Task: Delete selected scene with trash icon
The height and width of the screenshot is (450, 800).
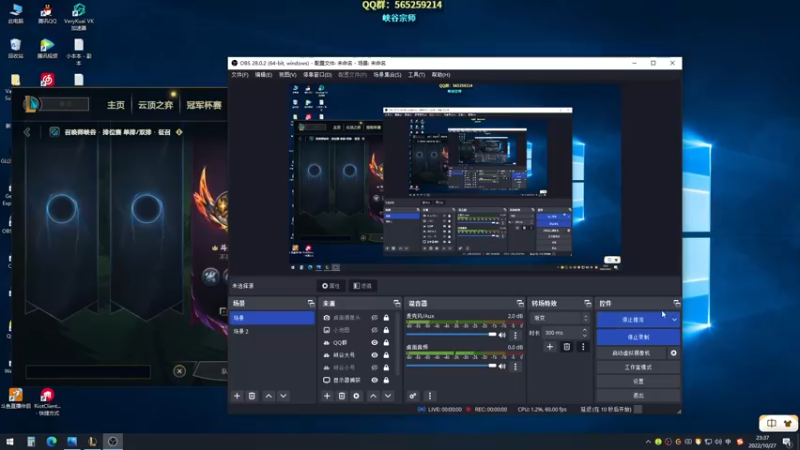Action: click(x=252, y=396)
